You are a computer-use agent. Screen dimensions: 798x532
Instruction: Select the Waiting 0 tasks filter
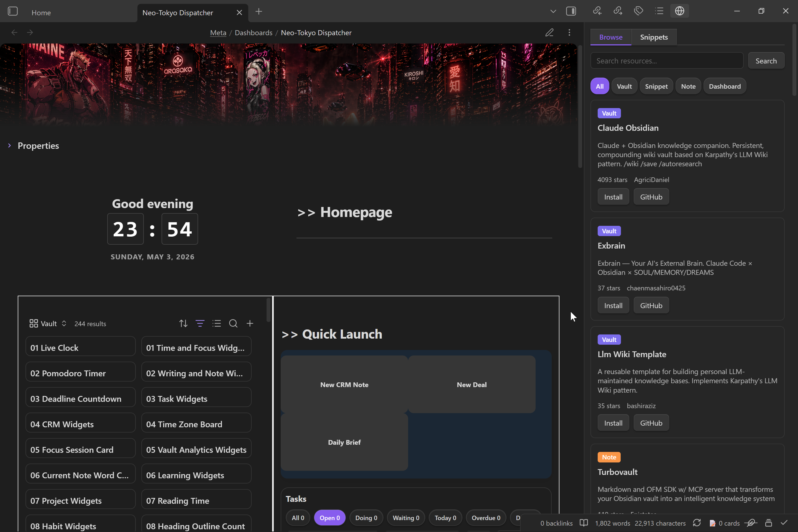click(406, 518)
